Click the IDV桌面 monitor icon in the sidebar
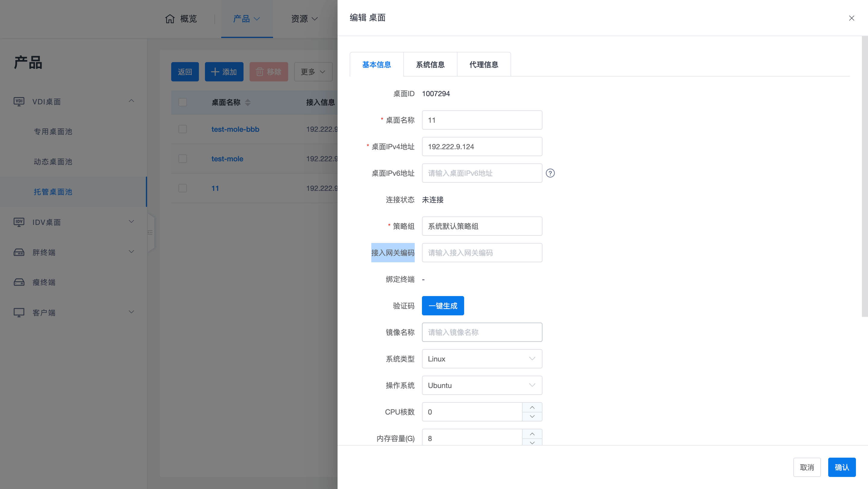The image size is (868, 489). (19, 222)
